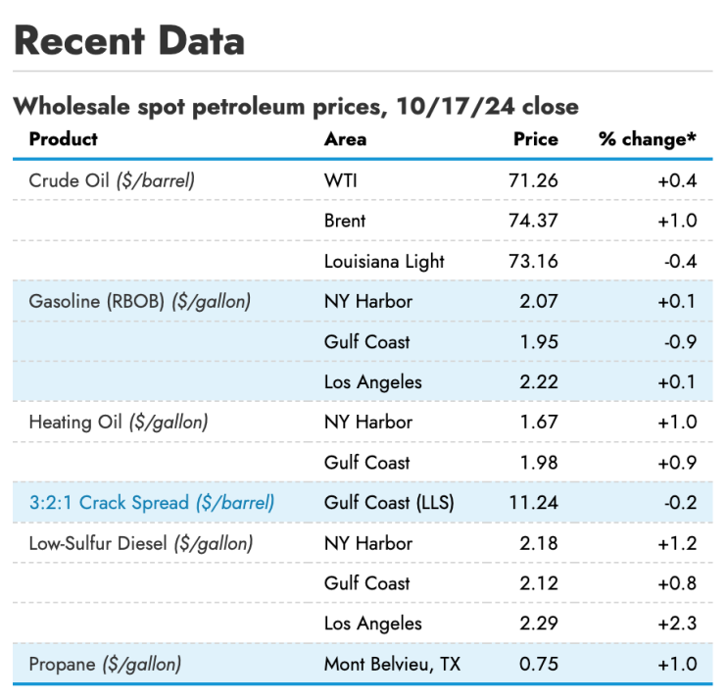Select the Product column header
This screenshot has width=728, height=700.
(64, 139)
